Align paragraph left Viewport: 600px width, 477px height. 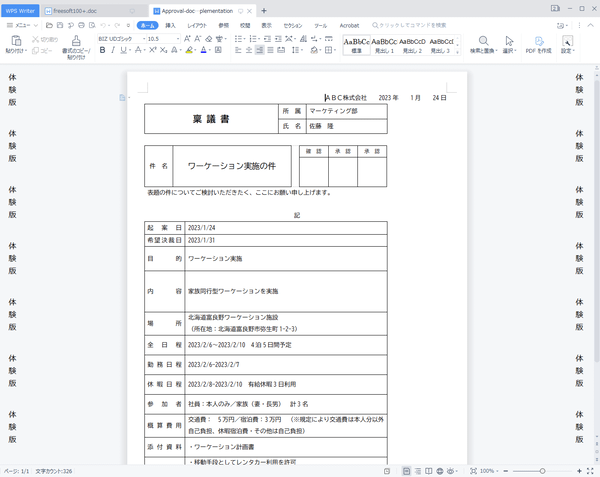tap(238, 50)
